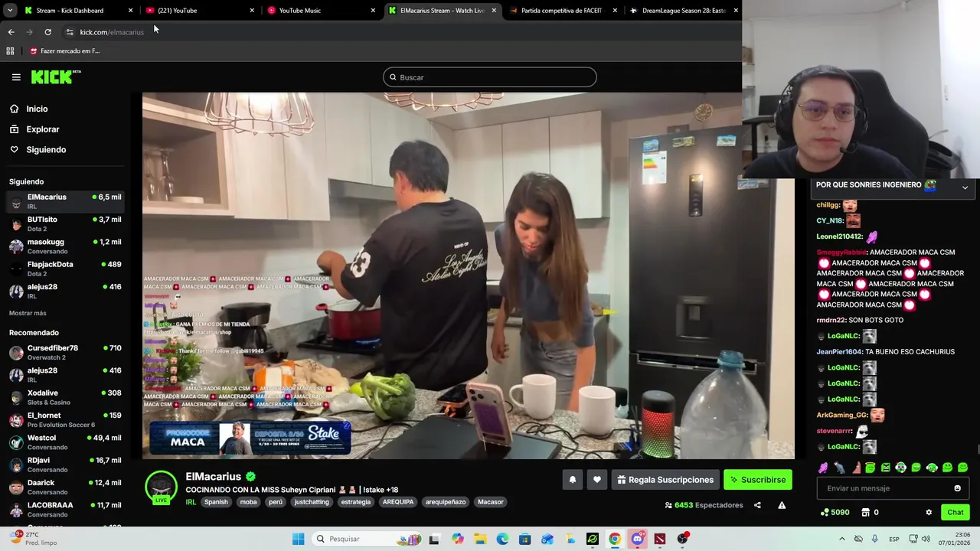
Task: Click the Buscar search field
Action: tap(490, 77)
